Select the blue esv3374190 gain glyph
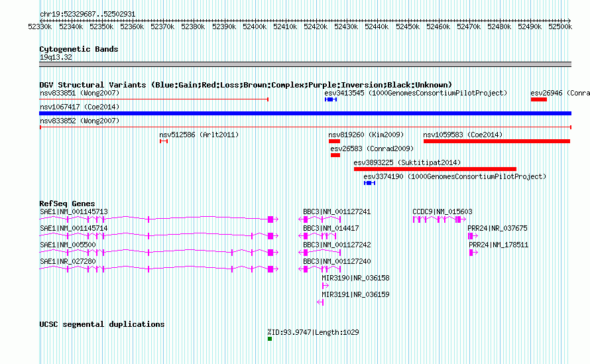Viewport: 590px width, 364px height. [369, 183]
